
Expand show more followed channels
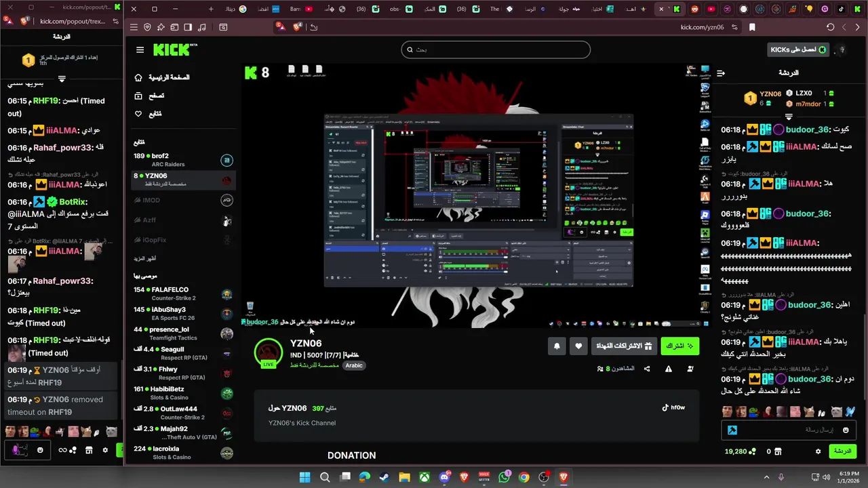click(x=144, y=259)
